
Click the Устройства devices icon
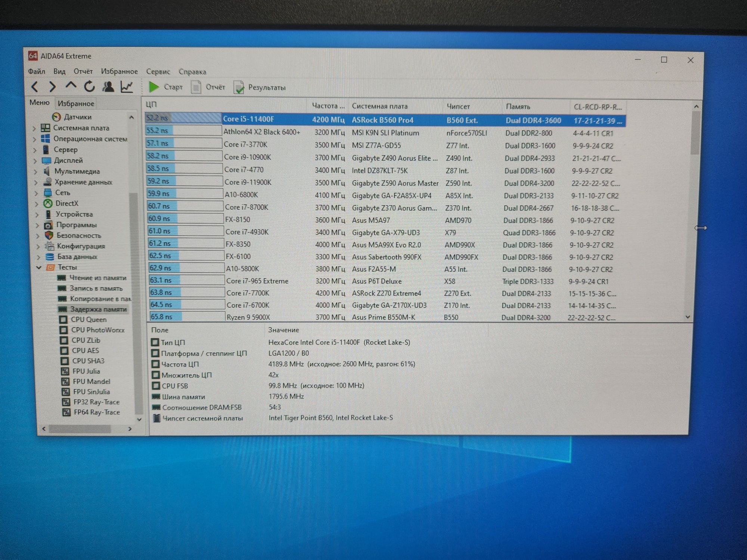click(48, 214)
